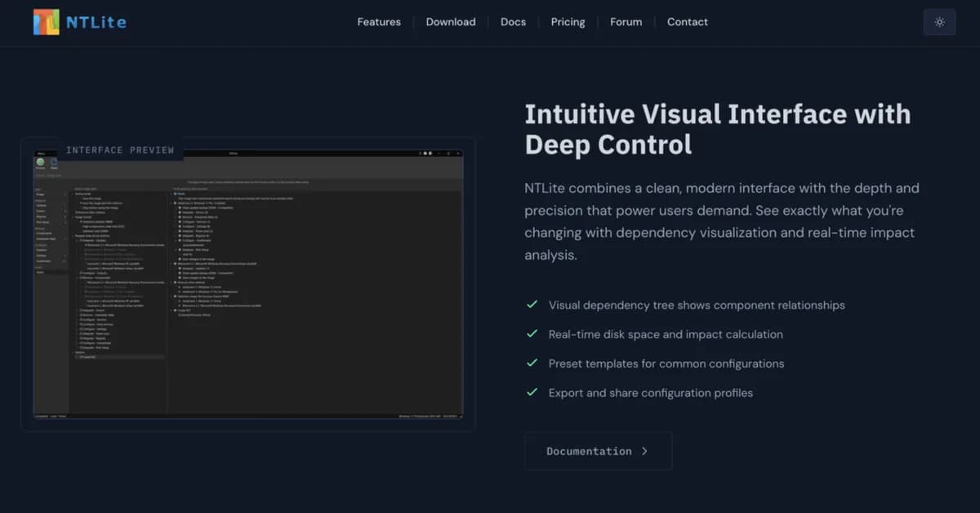Open the Contact page link

coord(688,22)
